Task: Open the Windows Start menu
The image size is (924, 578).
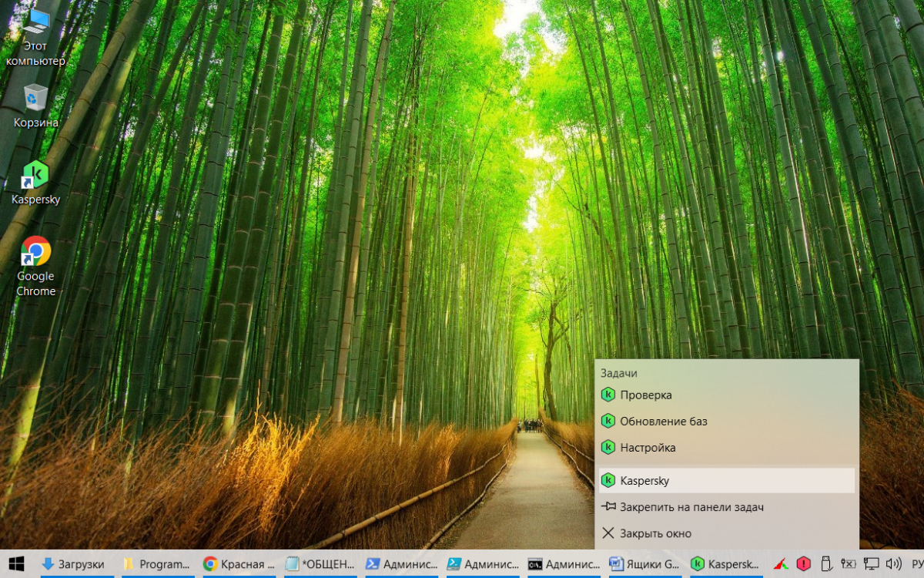Action: coord(16,564)
